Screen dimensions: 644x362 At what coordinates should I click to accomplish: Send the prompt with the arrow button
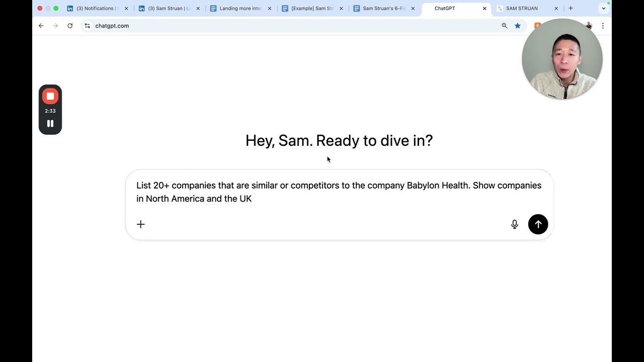(x=538, y=224)
